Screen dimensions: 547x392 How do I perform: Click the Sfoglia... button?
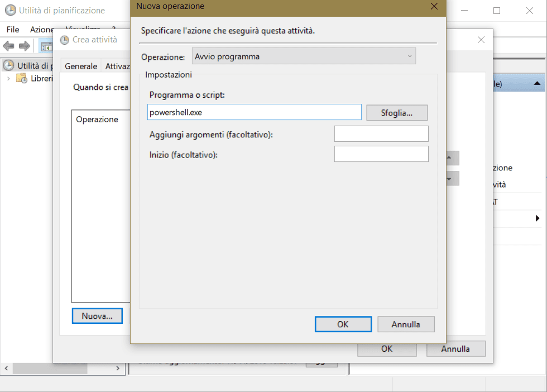coord(396,113)
